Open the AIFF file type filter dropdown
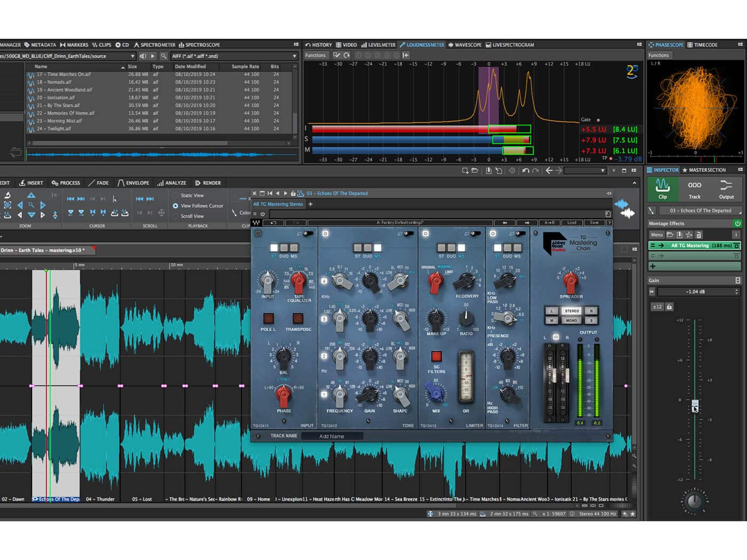Screen dimensions: 747x560 click(295, 56)
